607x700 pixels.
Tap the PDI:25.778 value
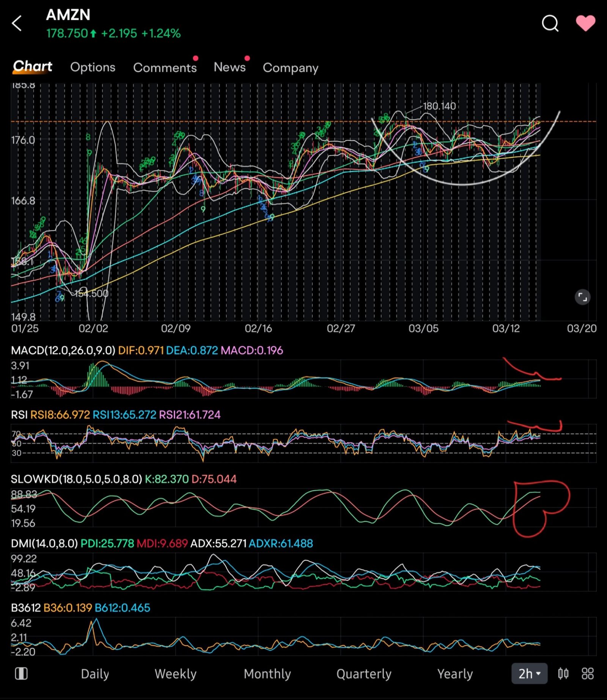tap(107, 543)
